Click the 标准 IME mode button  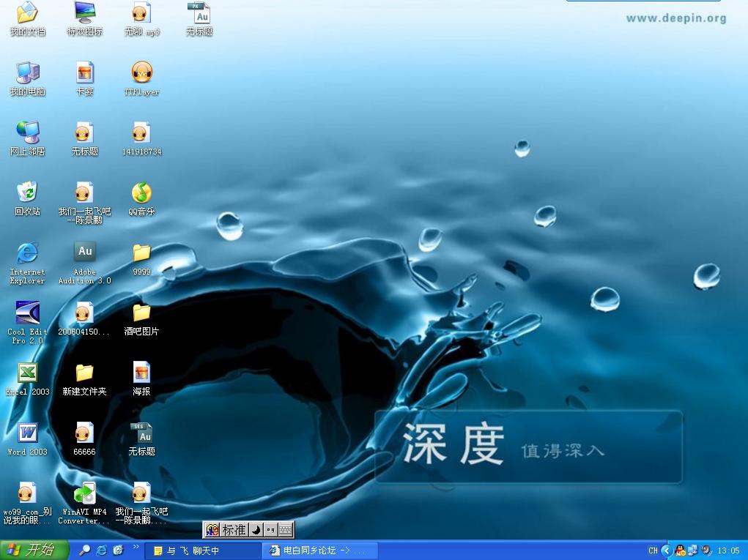coord(234,530)
